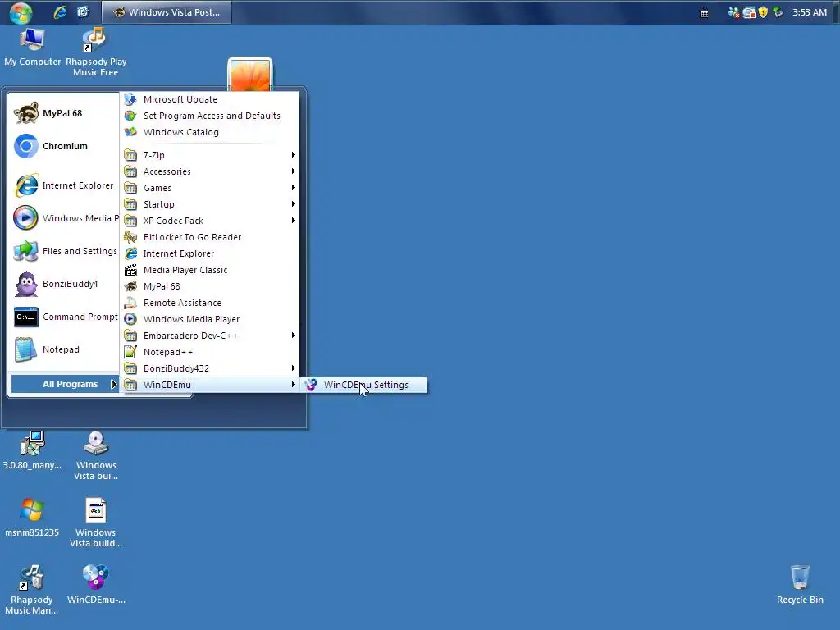Open 3.0.80_many desktop installer icon
Screen dimensions: 840x630
[32, 450]
